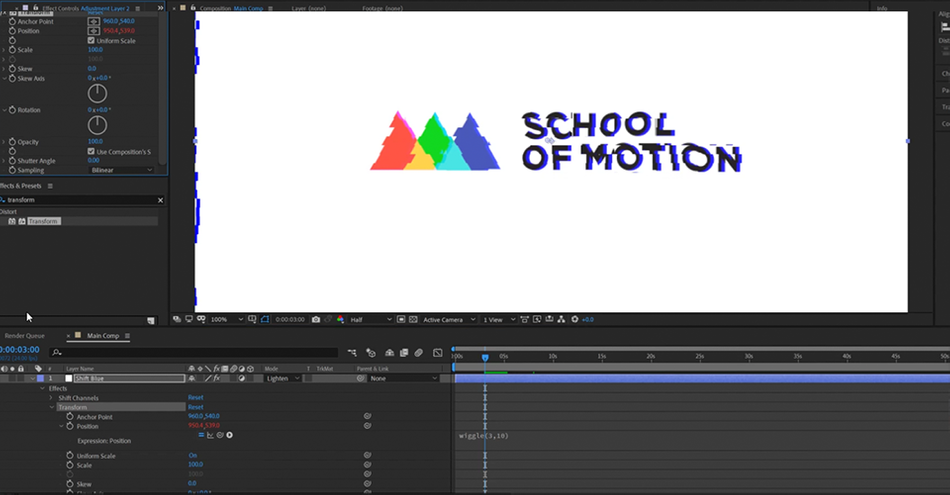Click Anchor Point crosshair picker button
The image size is (950, 495).
(93, 21)
